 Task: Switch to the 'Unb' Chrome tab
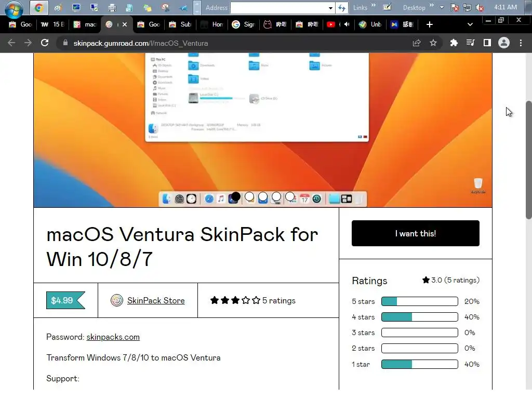click(370, 24)
